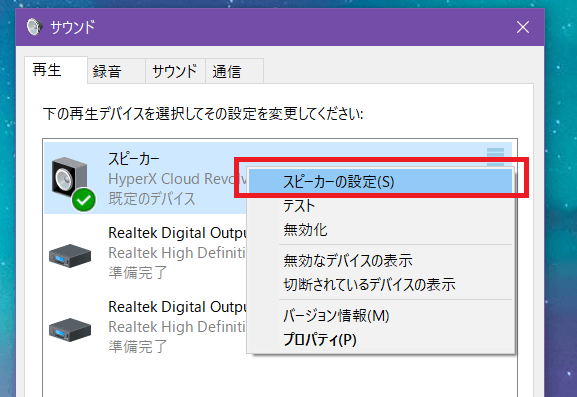The width and height of the screenshot is (577, 397).
Task: Click 準備完了 under second Realtek device
Action: (x=138, y=347)
